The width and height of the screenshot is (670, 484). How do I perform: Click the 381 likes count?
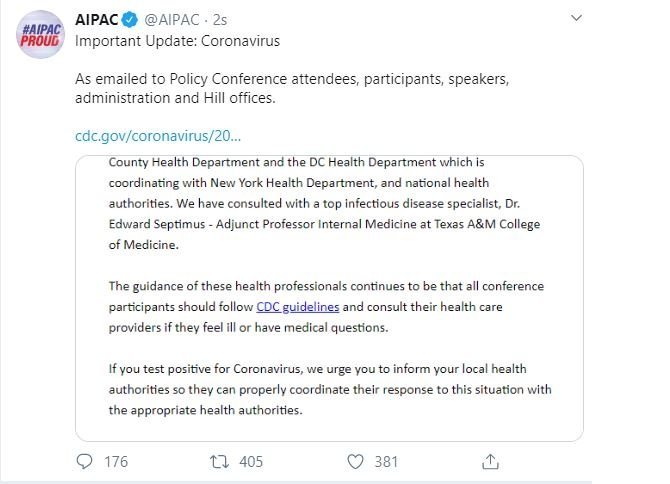click(385, 461)
